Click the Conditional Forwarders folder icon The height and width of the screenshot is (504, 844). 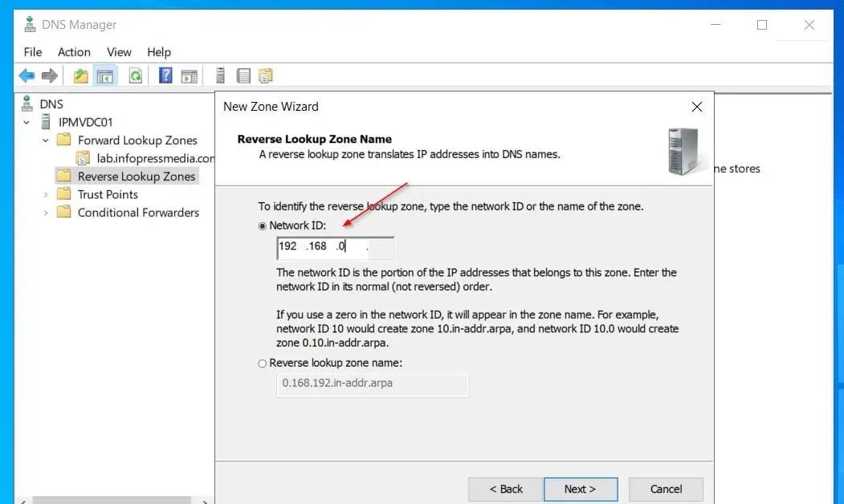pos(64,211)
